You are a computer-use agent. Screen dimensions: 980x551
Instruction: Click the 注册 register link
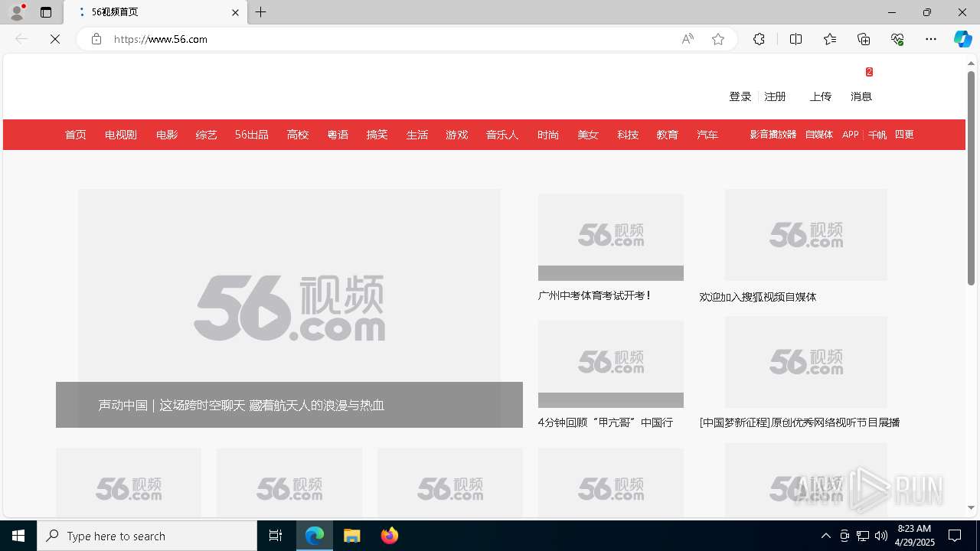click(775, 96)
